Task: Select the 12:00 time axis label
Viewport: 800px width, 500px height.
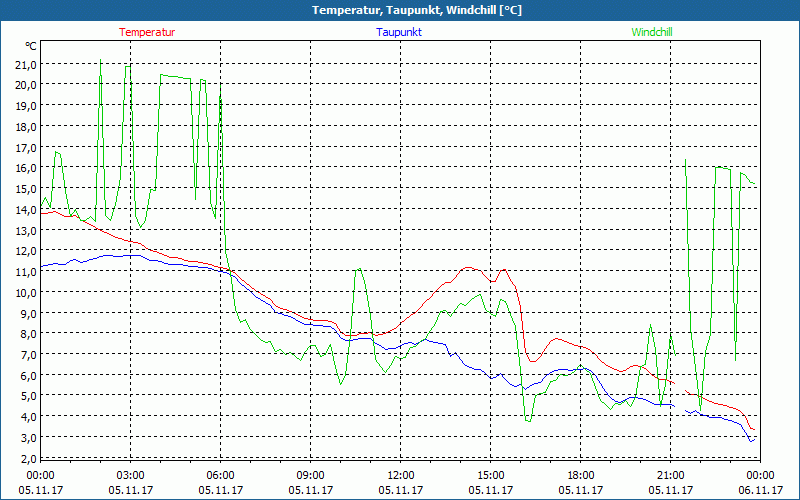Action: pos(401,475)
